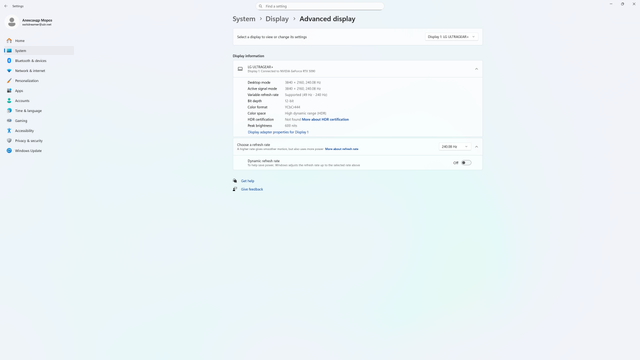The image size is (640, 360).
Task: Click the Give feedback link
Action: [x=252, y=189]
